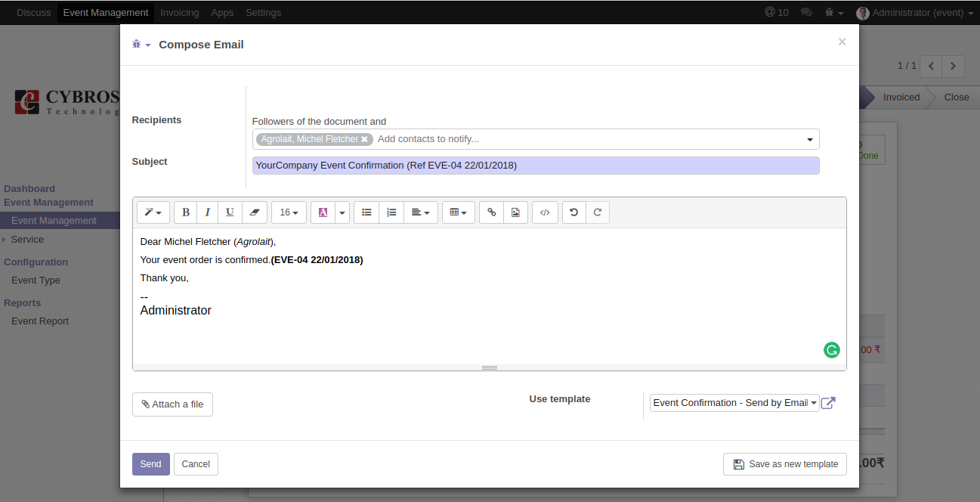Toggle italic text formatting
The width and height of the screenshot is (980, 502).
point(208,212)
